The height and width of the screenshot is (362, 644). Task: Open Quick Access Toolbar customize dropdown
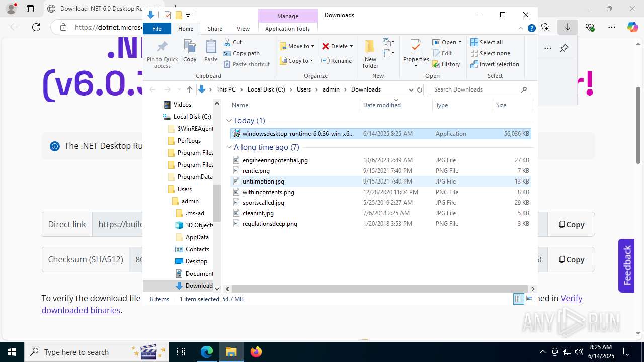[x=188, y=15]
